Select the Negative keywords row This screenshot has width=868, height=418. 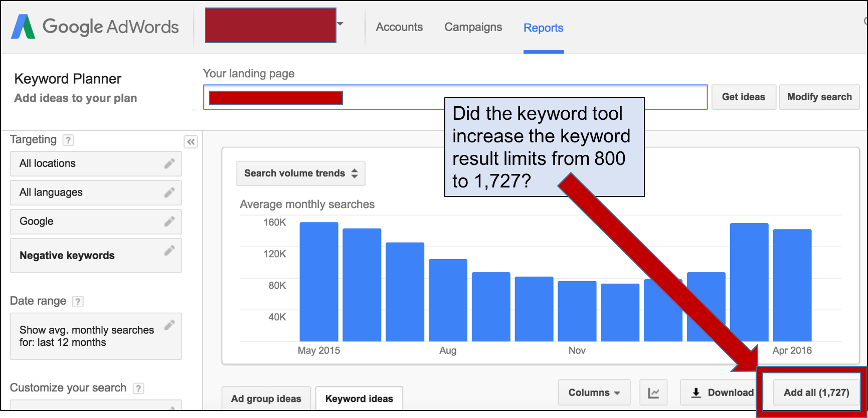pyautogui.click(x=96, y=256)
